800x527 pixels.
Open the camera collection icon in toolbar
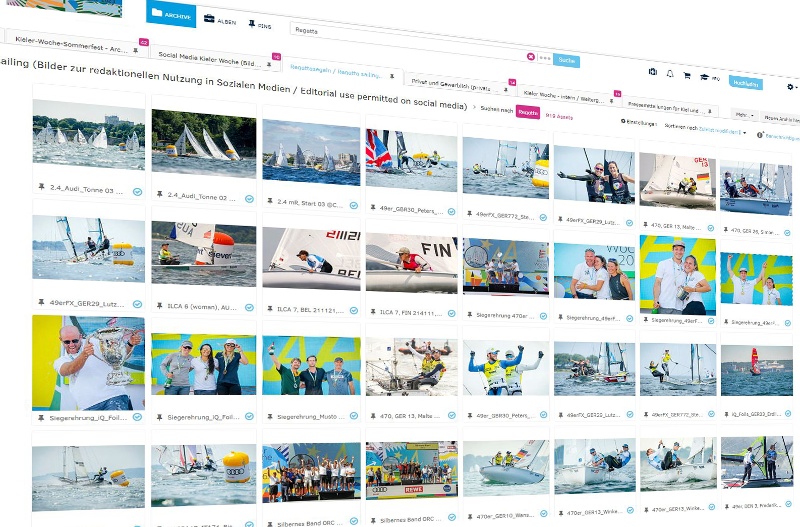click(653, 72)
